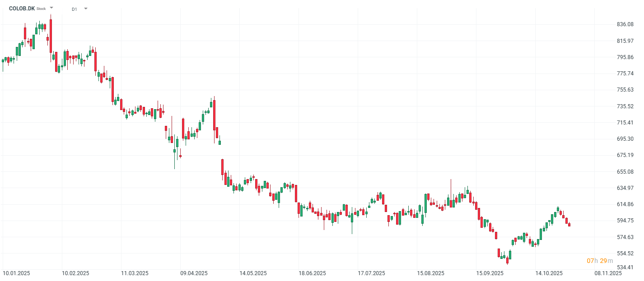
Task: Click the 08.11.2025 date axis label
Action: click(608, 273)
